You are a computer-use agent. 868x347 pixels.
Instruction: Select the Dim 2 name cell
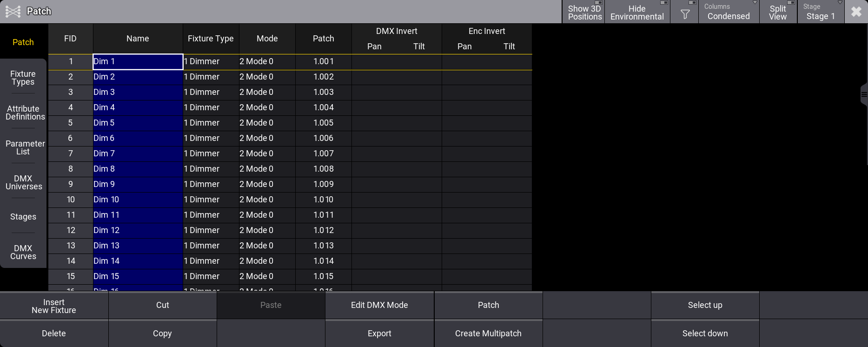(138, 77)
